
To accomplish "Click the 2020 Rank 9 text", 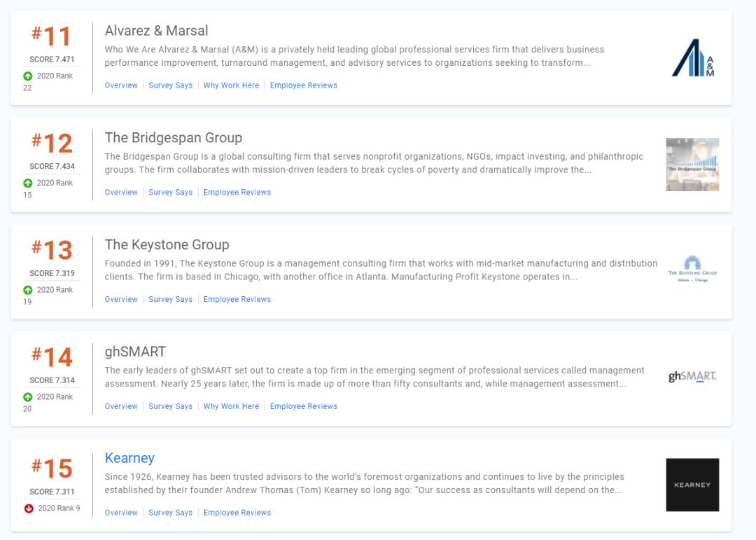I will (59, 508).
